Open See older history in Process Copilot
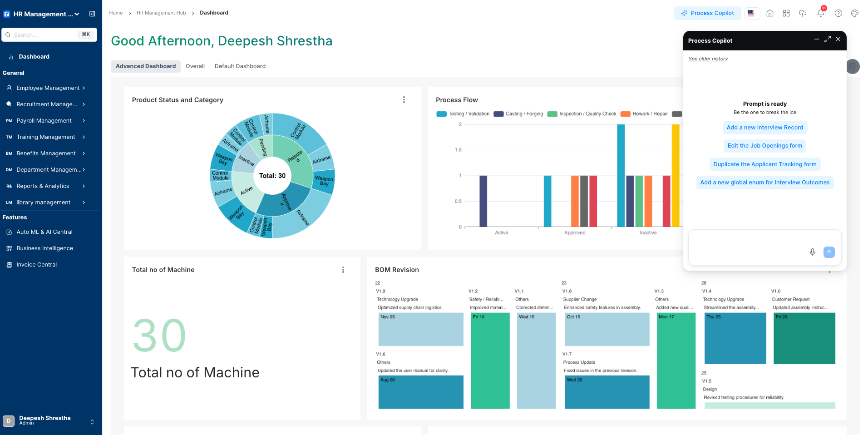The image size is (868, 435). (x=708, y=59)
